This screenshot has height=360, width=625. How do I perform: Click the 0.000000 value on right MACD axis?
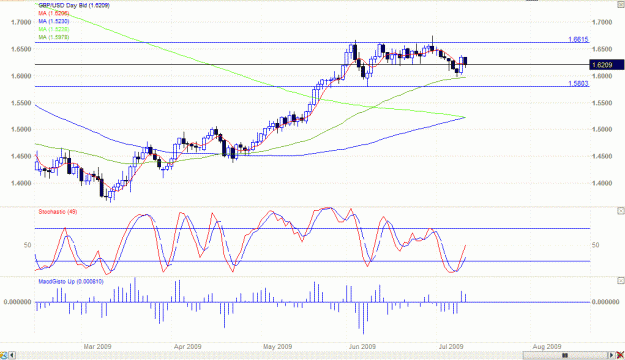tap(605, 302)
